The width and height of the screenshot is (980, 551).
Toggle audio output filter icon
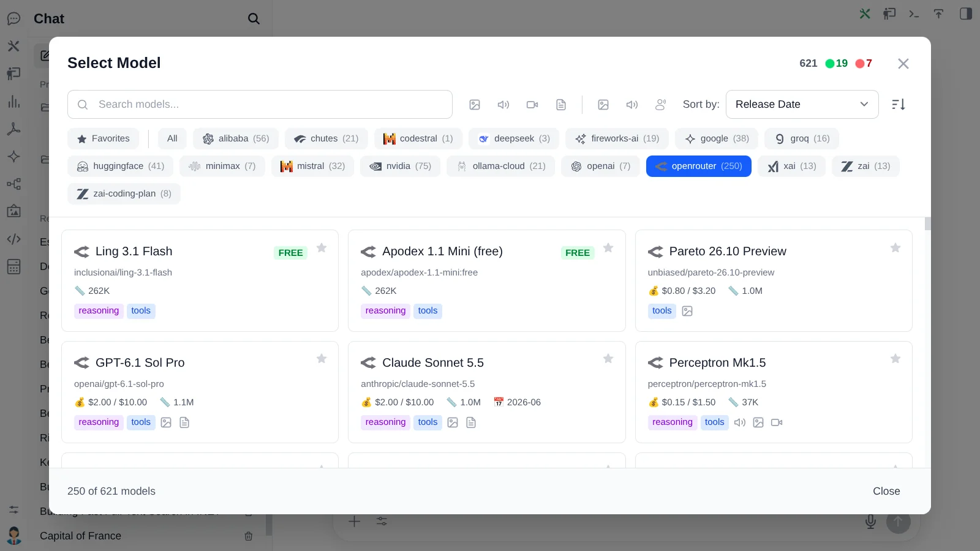pos(632,105)
